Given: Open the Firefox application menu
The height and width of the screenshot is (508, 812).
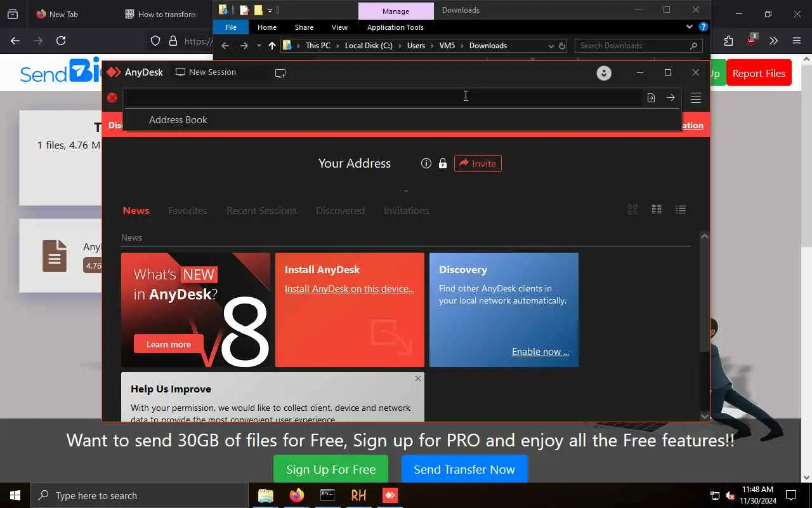Looking at the screenshot, I should [797, 41].
